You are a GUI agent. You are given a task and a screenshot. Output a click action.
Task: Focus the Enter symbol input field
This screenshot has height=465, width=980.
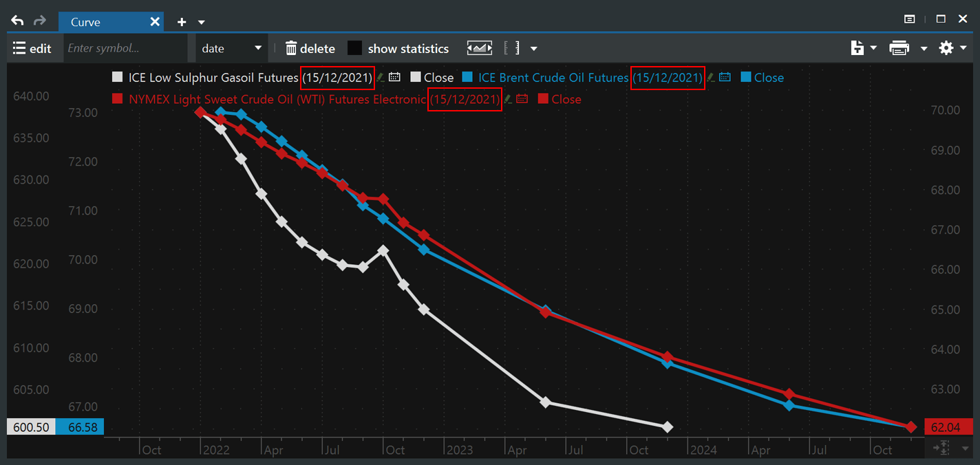(125, 48)
